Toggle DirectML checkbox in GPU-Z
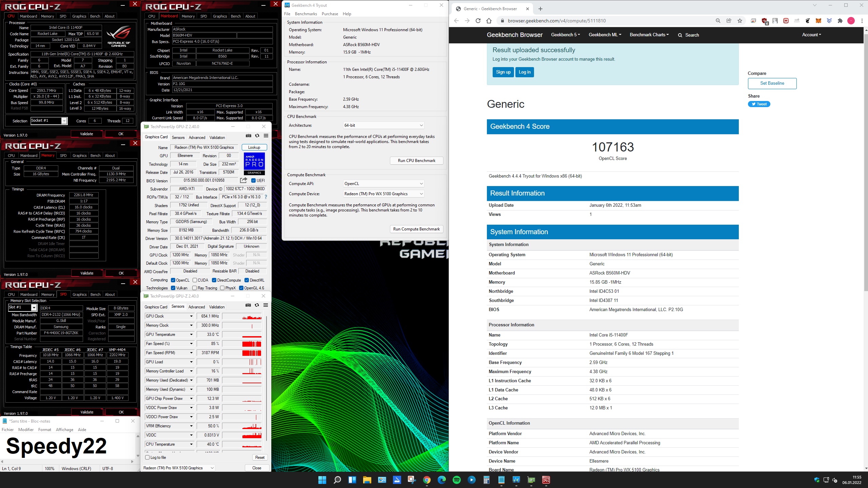Image resolution: width=868 pixels, height=488 pixels. 246,280
